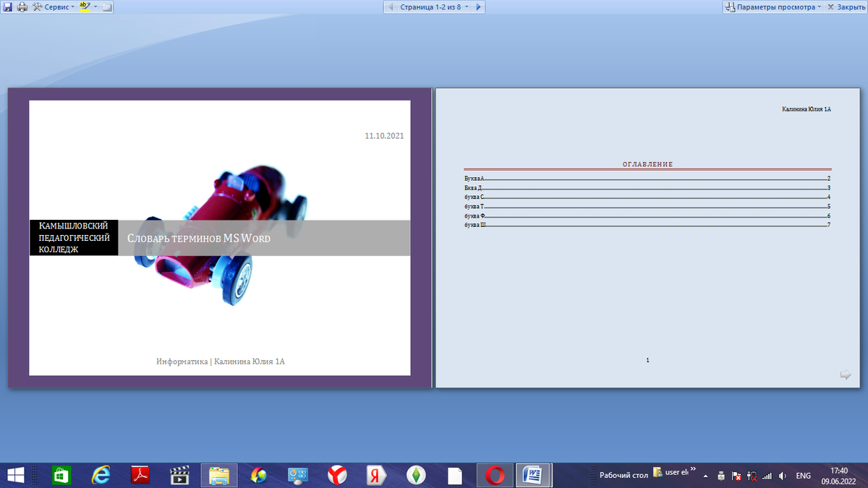Image resolution: width=868 pixels, height=488 pixels.
Task: Open the video clapperboard app in taskbar
Action: (179, 475)
